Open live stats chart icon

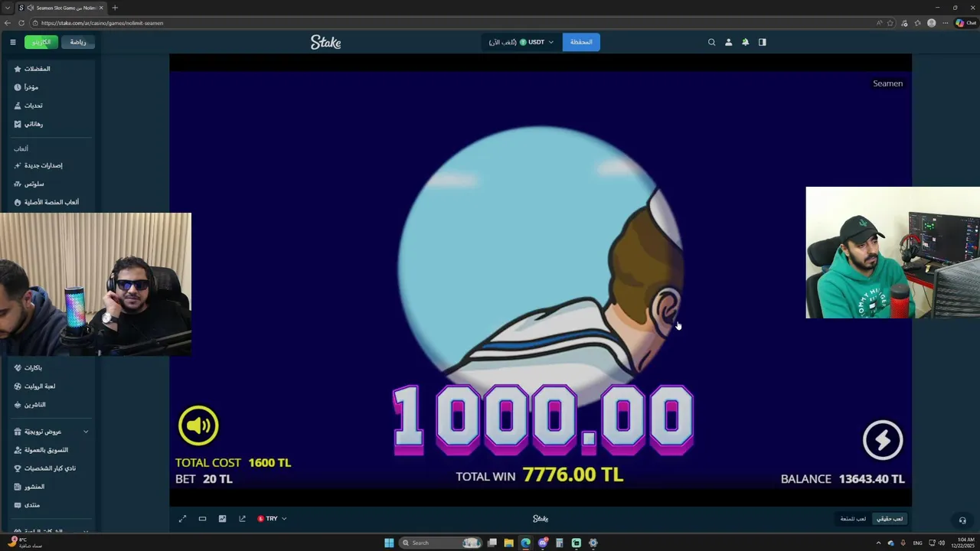pyautogui.click(x=222, y=519)
